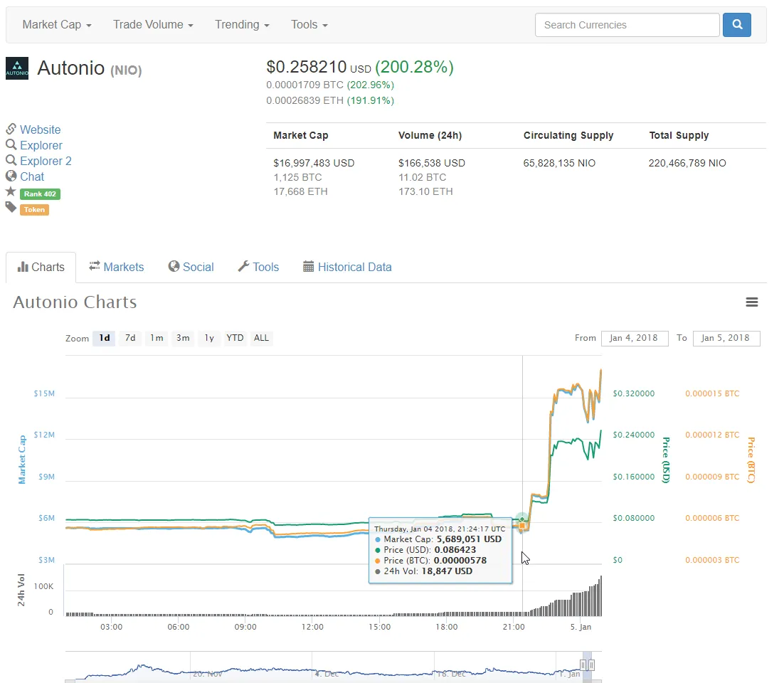
Task: Click the tag icon beside Token
Action: click(x=11, y=207)
